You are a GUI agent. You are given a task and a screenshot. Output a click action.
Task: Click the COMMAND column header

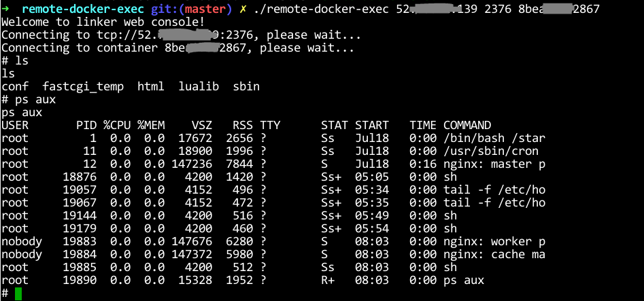pyautogui.click(x=467, y=125)
